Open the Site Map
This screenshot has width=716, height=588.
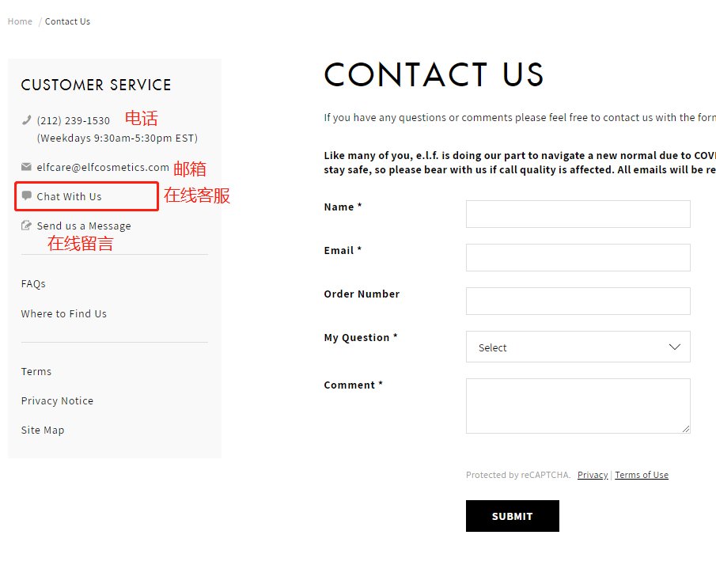pyautogui.click(x=43, y=430)
